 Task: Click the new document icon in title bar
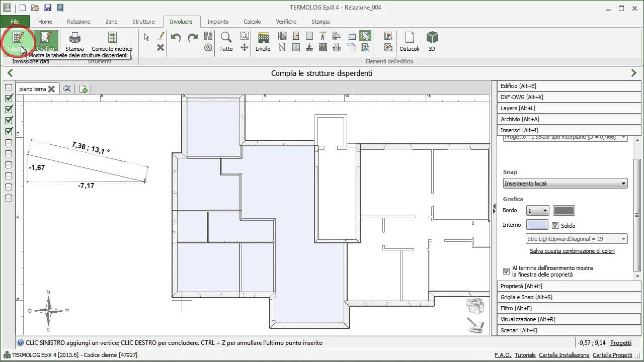23,8
